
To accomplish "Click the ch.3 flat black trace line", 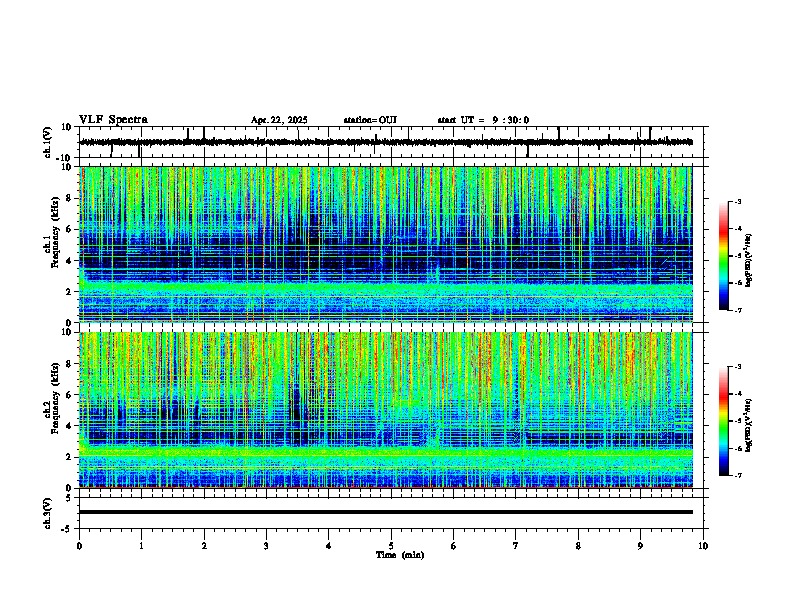I will click(x=386, y=512).
